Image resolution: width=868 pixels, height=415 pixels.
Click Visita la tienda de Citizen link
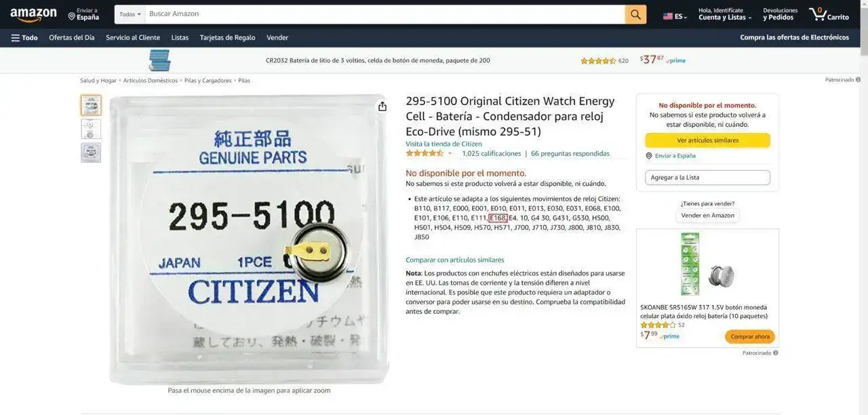tap(444, 144)
